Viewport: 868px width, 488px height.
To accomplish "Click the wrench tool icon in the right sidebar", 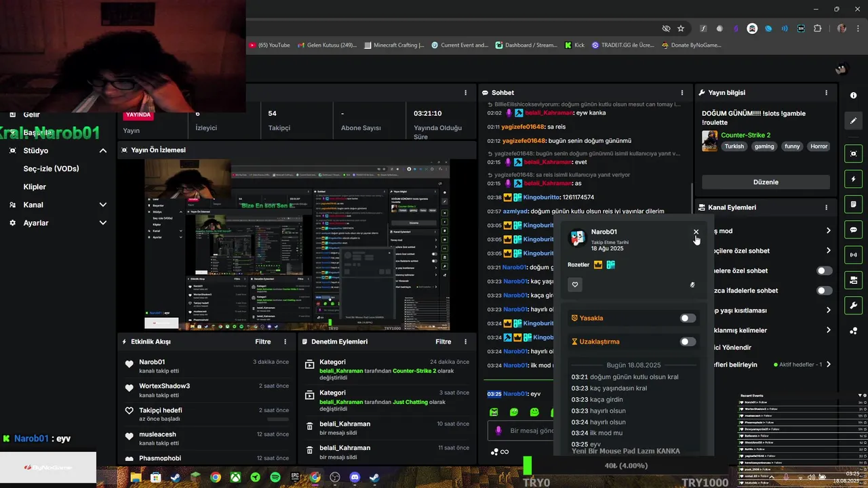I will click(x=854, y=306).
